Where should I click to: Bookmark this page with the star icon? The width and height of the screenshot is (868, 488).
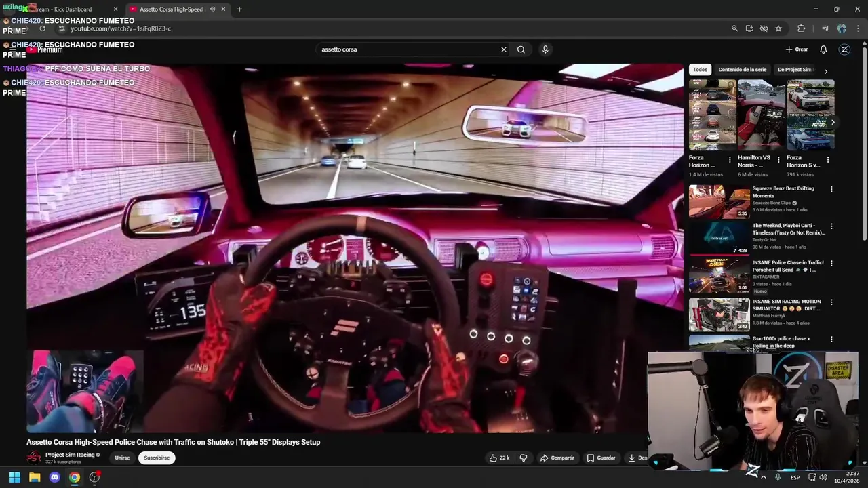click(x=778, y=28)
